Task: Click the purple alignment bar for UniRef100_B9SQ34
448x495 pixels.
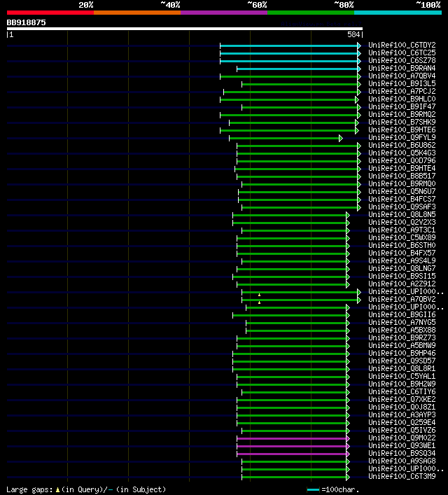Action: point(292,454)
